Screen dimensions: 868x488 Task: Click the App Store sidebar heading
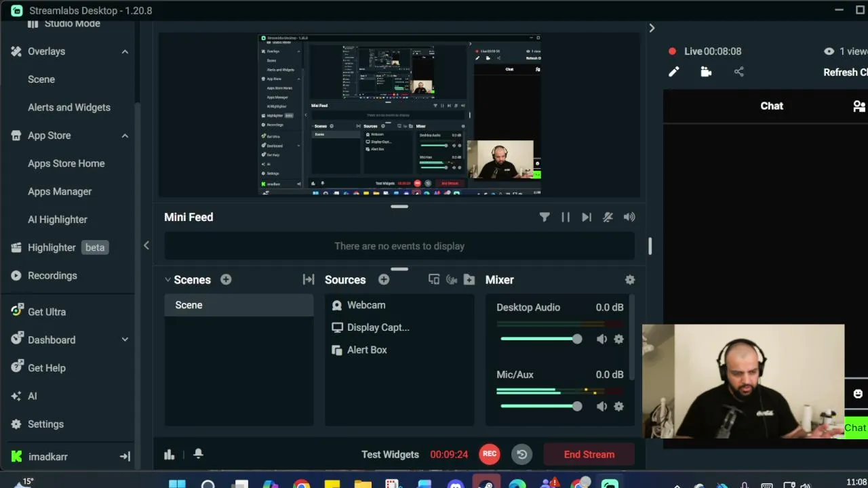49,136
